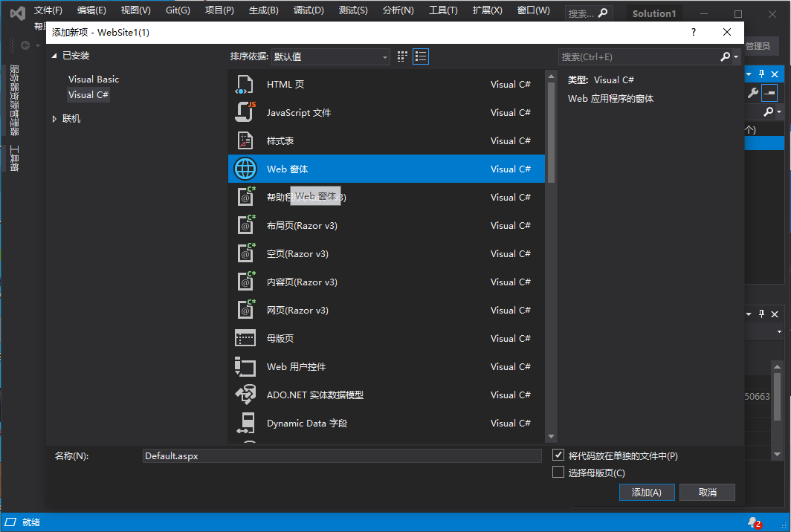Collapse the 已安装 tree node

pyautogui.click(x=54, y=56)
